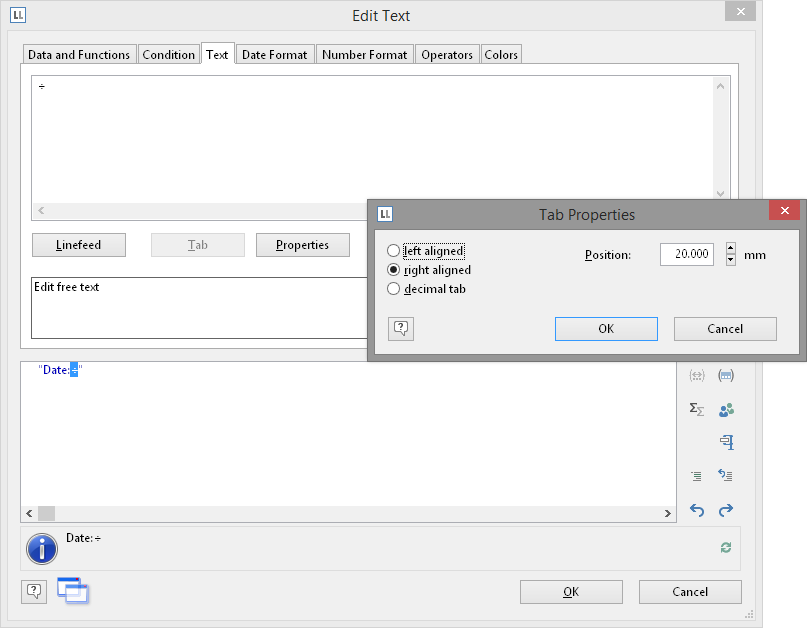Select the right aligned radio option

(394, 270)
